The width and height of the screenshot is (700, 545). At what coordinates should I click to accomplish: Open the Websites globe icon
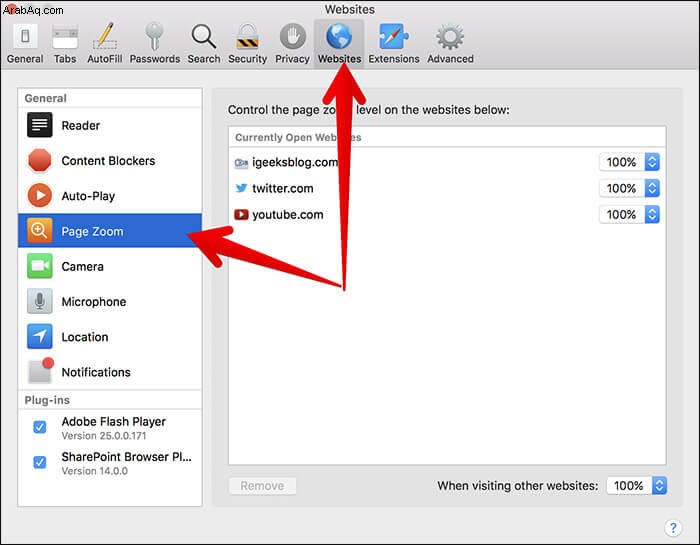coord(339,36)
